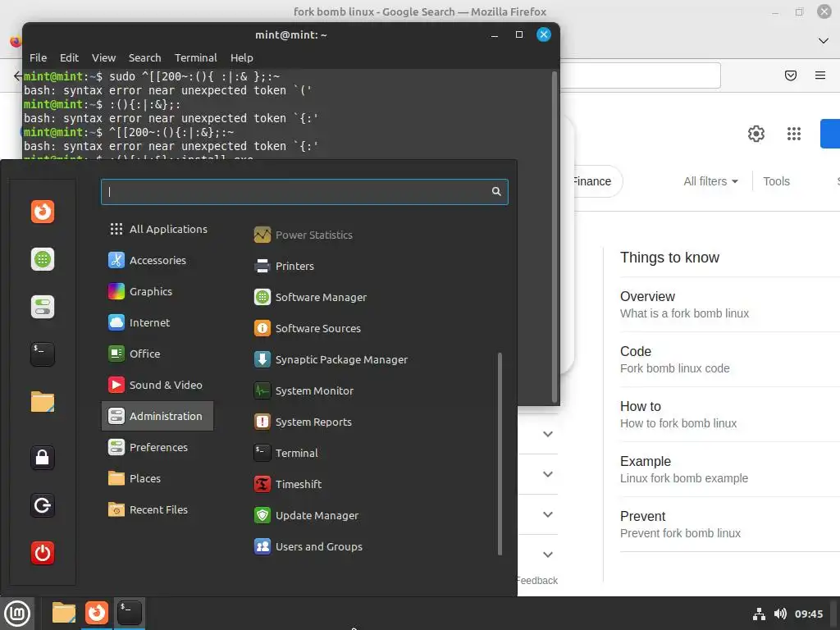Viewport: 840px width, 630px height.
Task: Click Tools on Google search page
Action: (x=776, y=181)
